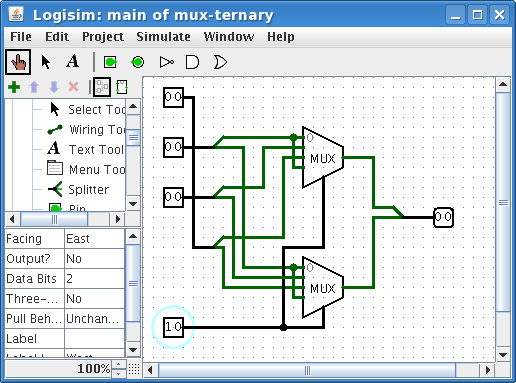The image size is (516, 383).
Task: Open the Pull Behavior dropdown showing Unchanged
Action: click(94, 319)
